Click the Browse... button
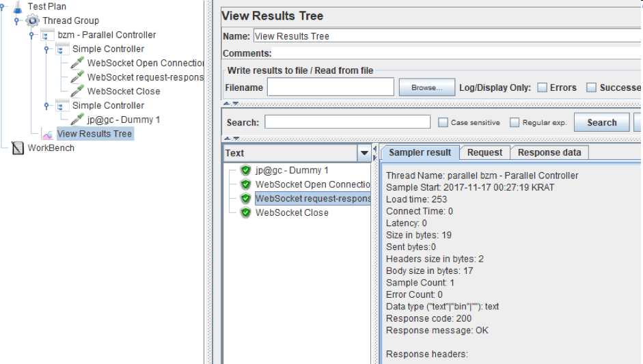643x364 pixels. tap(427, 87)
